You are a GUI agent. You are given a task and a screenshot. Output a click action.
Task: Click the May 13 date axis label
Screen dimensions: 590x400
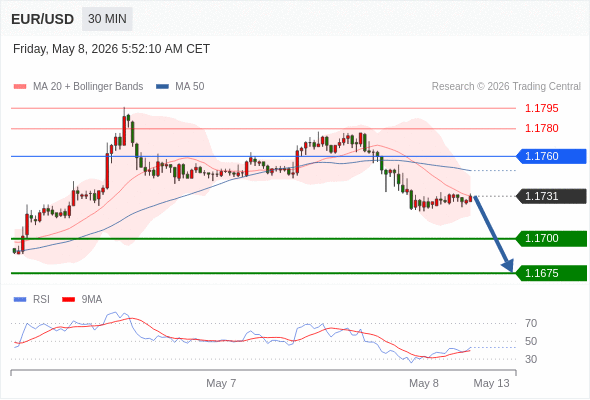[x=491, y=383]
